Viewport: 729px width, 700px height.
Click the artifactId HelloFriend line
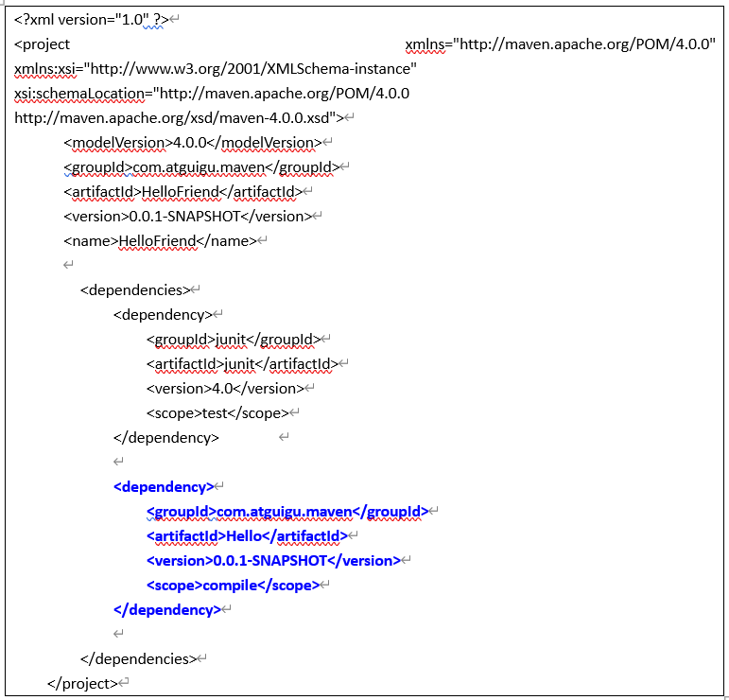coord(182,192)
